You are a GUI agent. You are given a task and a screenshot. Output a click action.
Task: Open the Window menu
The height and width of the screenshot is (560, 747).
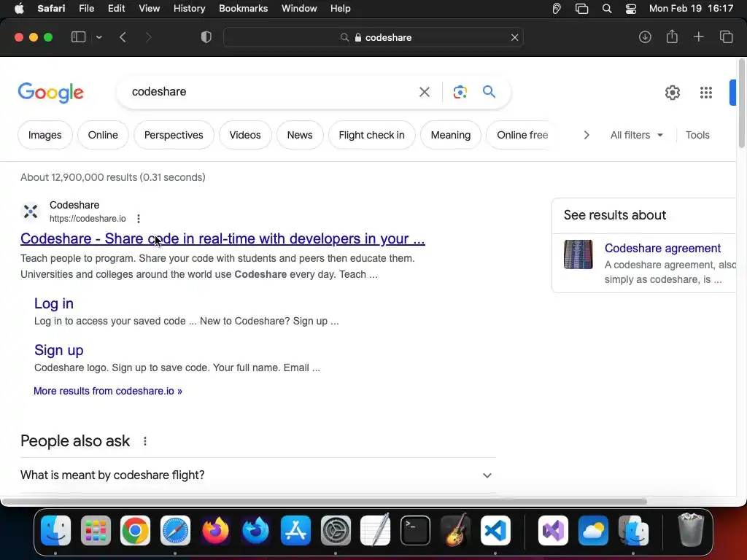299,9
